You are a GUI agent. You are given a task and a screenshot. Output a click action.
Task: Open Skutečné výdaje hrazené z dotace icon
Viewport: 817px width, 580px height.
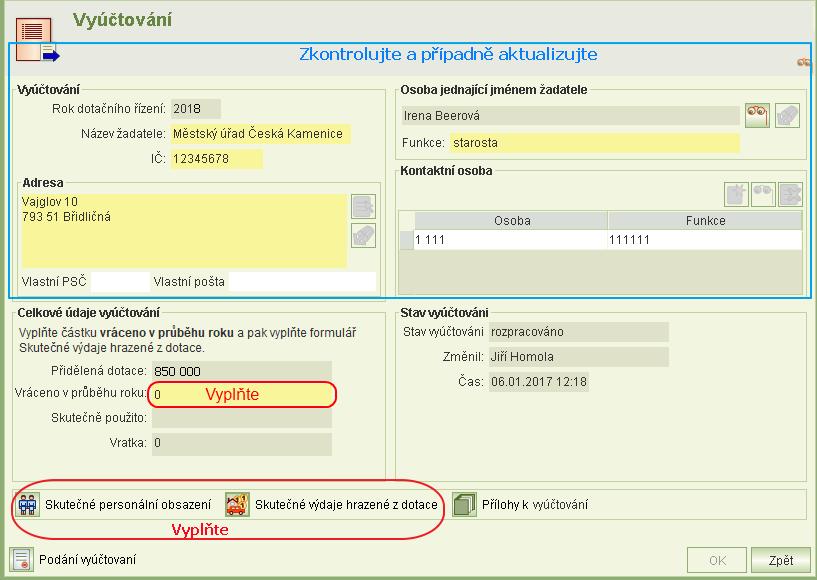237,504
